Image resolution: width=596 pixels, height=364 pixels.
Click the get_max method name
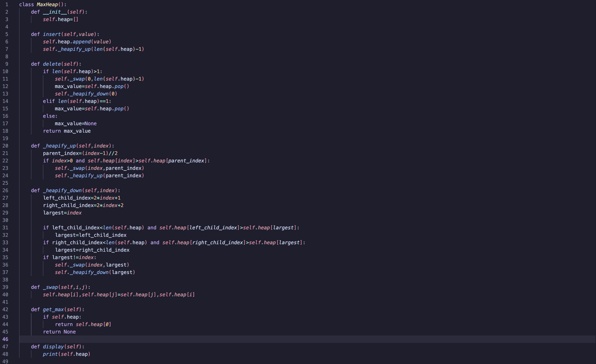(x=53, y=309)
